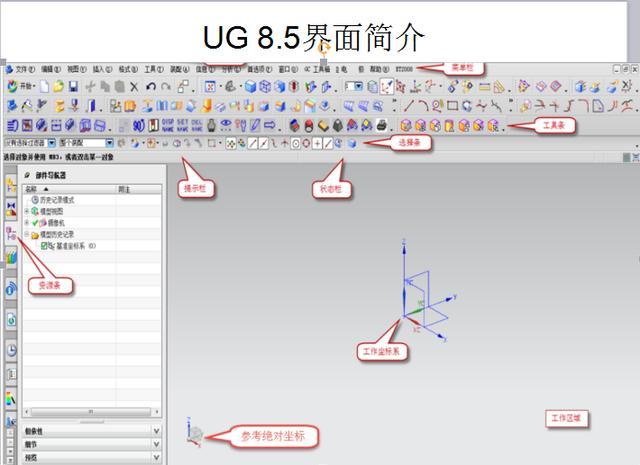Open the 帮助 menu
Viewport: 640px width, 465px height.
pos(379,69)
